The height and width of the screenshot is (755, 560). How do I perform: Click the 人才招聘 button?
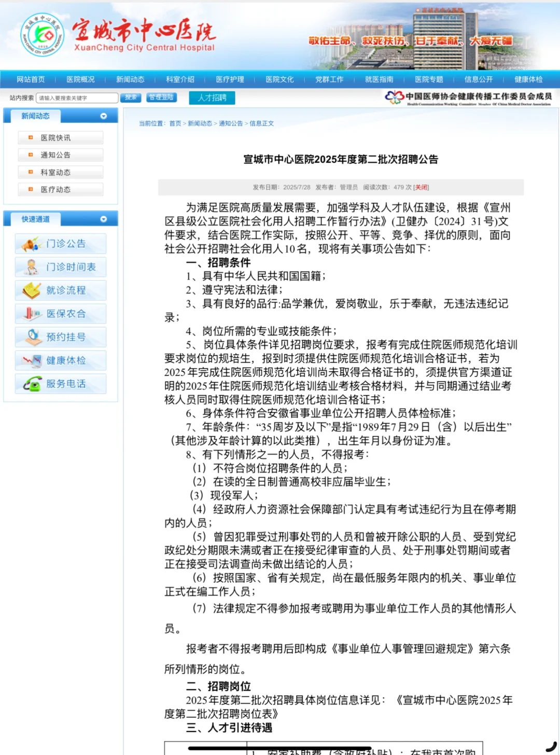tap(212, 97)
